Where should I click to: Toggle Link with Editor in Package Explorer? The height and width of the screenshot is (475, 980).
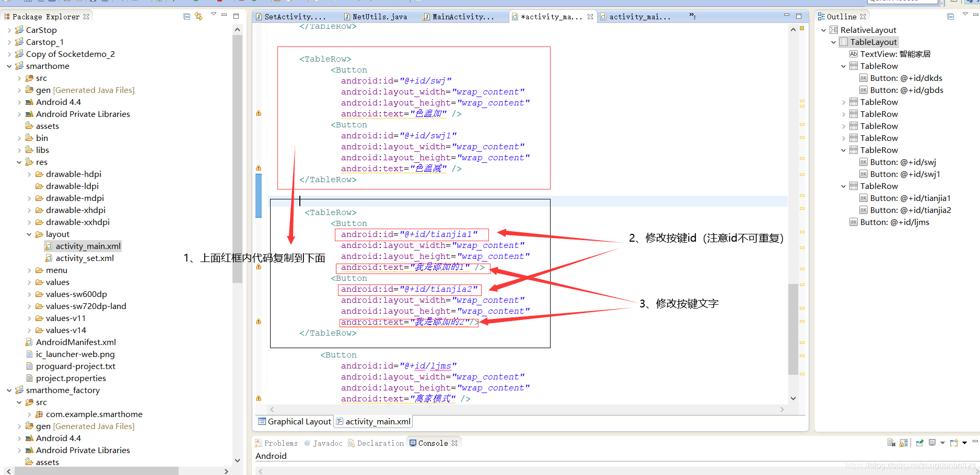point(199,17)
